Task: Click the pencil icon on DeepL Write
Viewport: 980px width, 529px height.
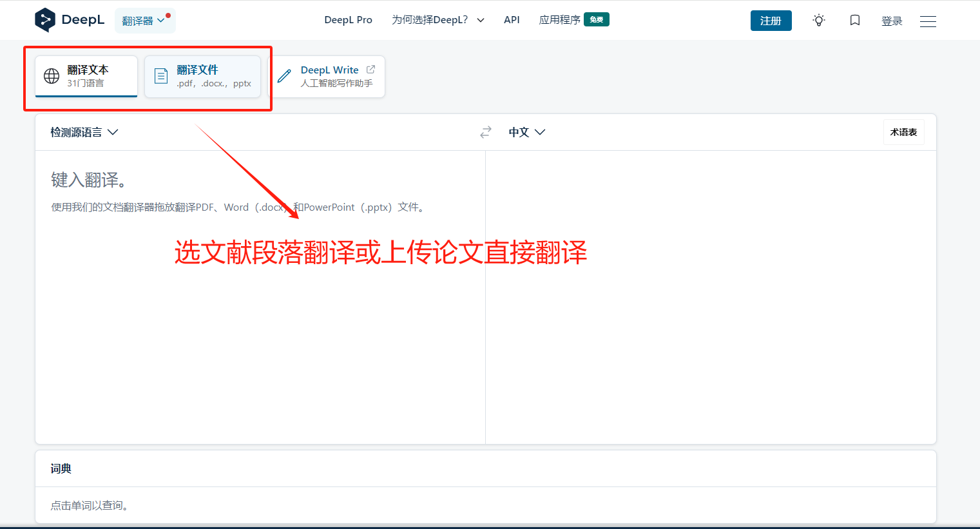Action: [x=284, y=76]
